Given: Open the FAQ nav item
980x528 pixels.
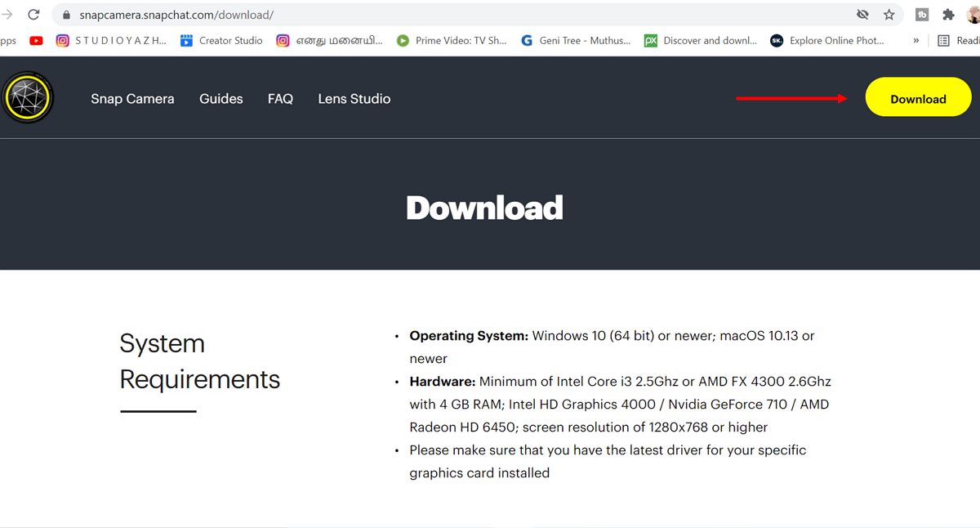Looking at the screenshot, I should pos(280,99).
